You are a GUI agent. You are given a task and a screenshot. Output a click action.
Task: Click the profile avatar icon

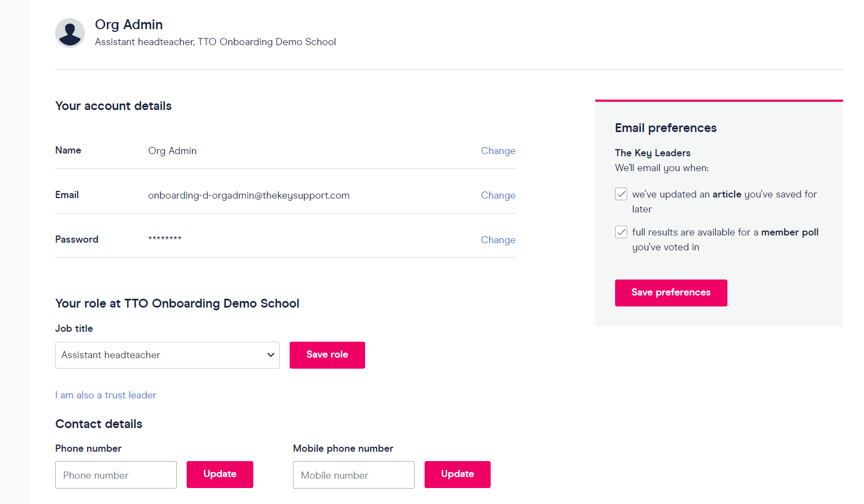point(70,33)
